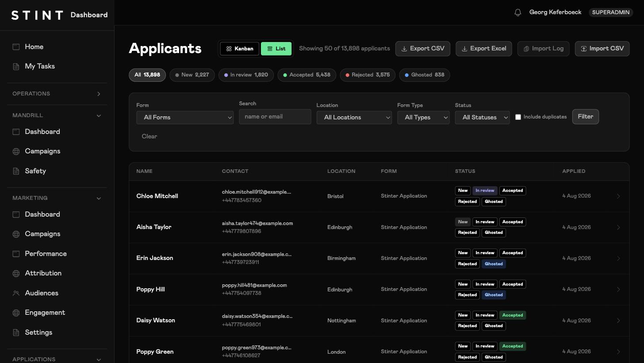
Task: Collapse the Mandrill sidebar section
Action: 99,115
